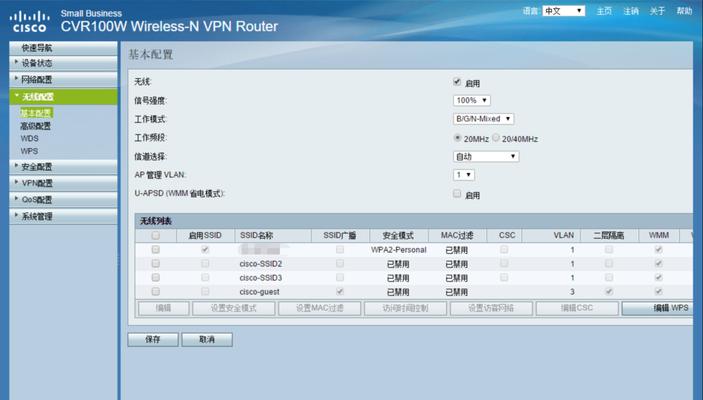The height and width of the screenshot is (400, 703).
Task: Click the 编辑 button
Action: click(x=163, y=308)
